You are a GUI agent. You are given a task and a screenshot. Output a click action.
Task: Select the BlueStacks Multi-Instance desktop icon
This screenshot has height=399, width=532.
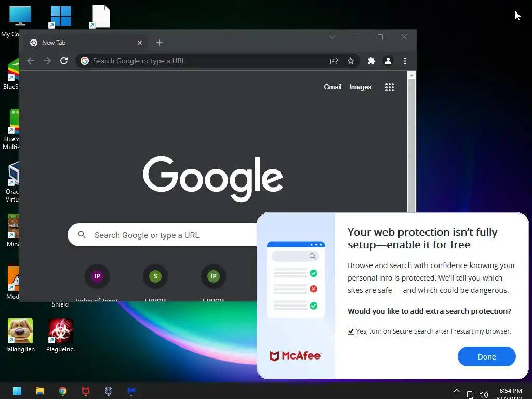[x=11, y=129]
